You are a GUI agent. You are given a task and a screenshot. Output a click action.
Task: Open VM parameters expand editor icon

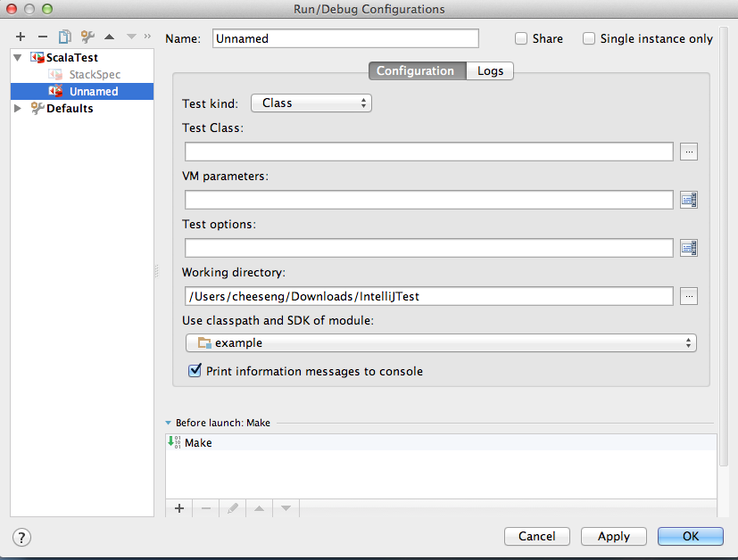[688, 199]
